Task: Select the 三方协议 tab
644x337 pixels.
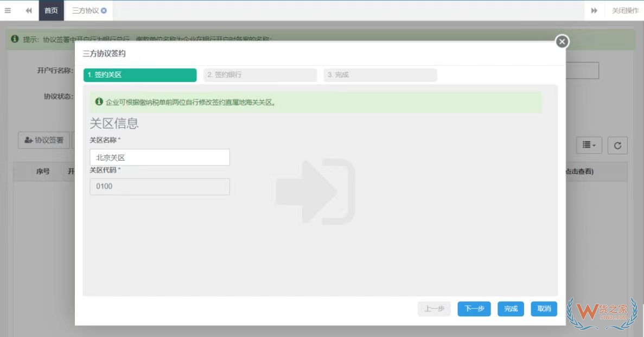Action: pos(86,10)
